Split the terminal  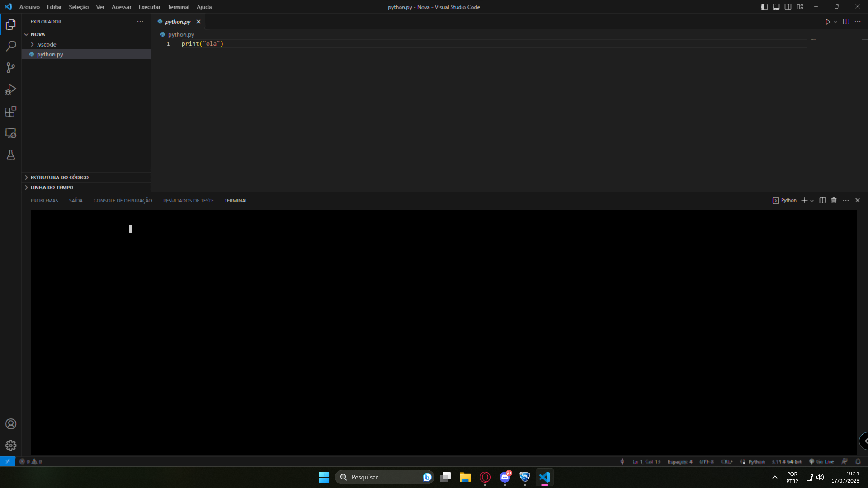[822, 201]
